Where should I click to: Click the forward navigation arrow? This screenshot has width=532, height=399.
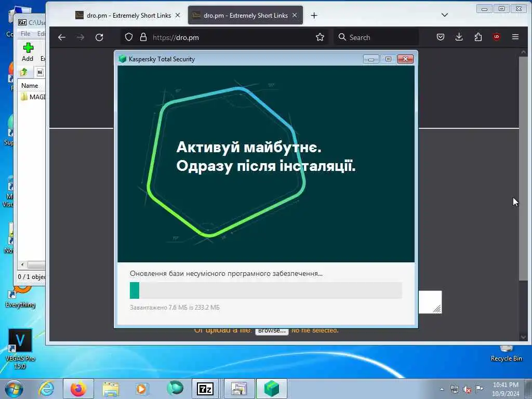81,37
